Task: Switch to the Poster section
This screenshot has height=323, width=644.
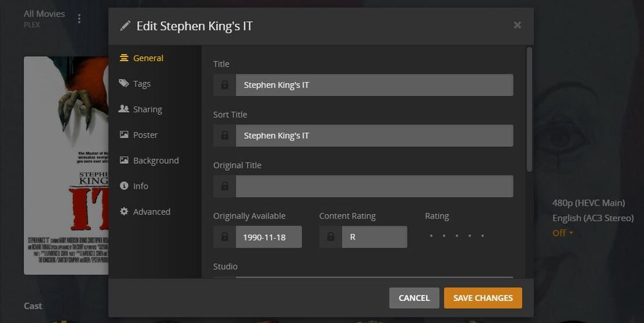Action: click(x=138, y=135)
